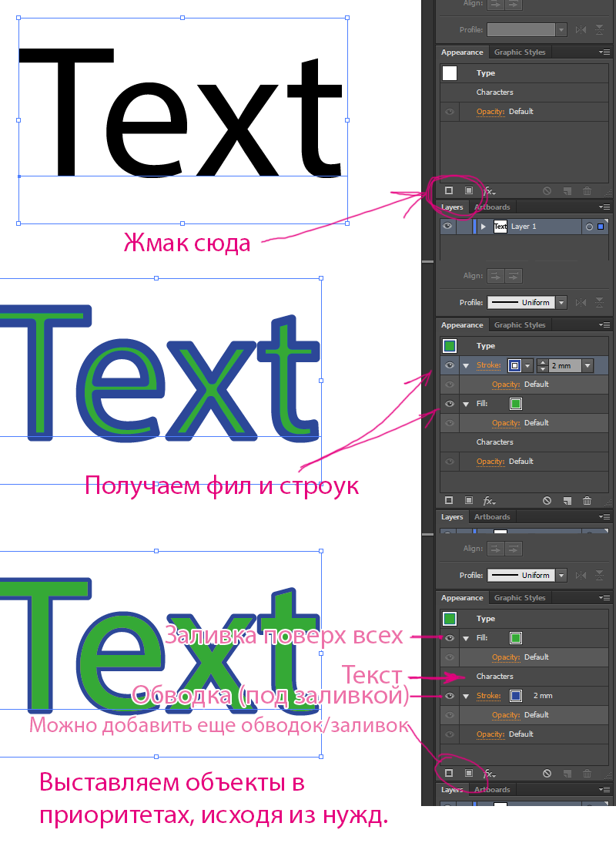Click green Fill swatch in Stroke-first Appearance panel
This screenshot has width=616, height=860.
pos(516,404)
